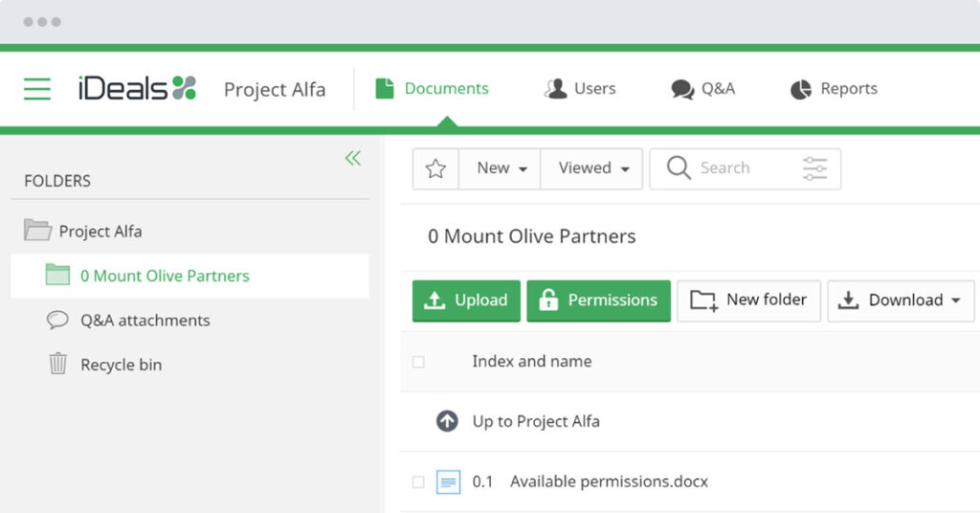This screenshot has height=513, width=980.
Task: Click the up arrow icon to Project Alfa
Action: pos(447,421)
